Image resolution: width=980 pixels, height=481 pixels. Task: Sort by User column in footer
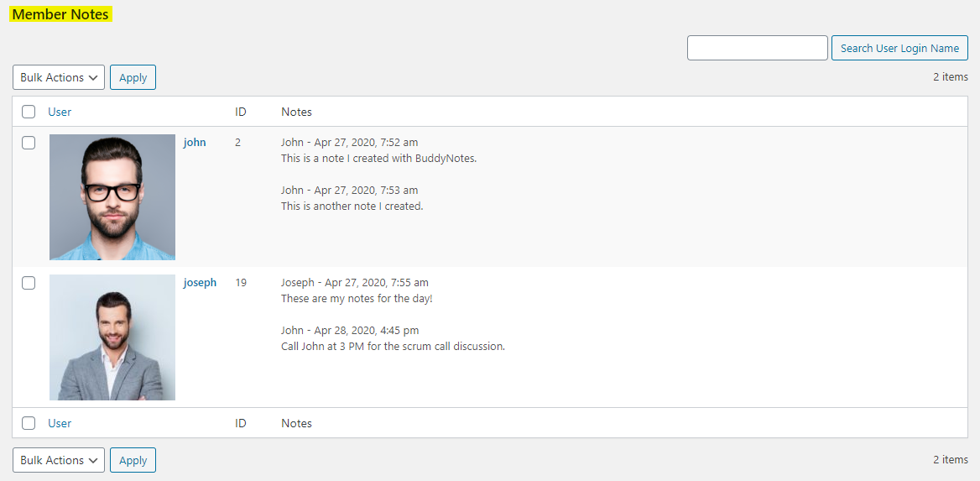click(x=60, y=423)
